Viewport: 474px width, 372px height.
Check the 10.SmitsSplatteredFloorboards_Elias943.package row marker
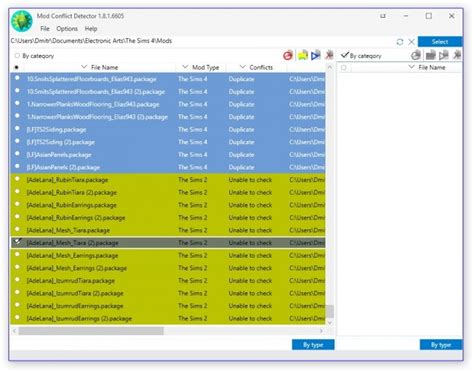[x=17, y=78]
